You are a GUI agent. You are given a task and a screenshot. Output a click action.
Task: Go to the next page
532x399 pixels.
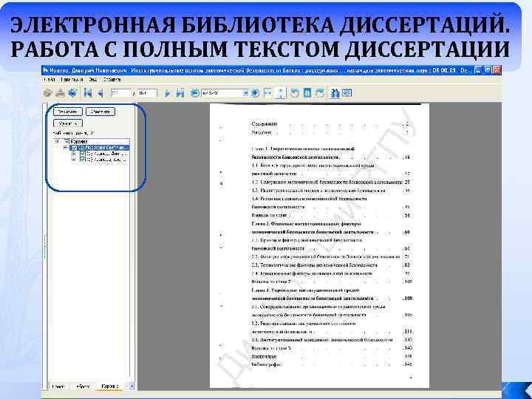(168, 93)
